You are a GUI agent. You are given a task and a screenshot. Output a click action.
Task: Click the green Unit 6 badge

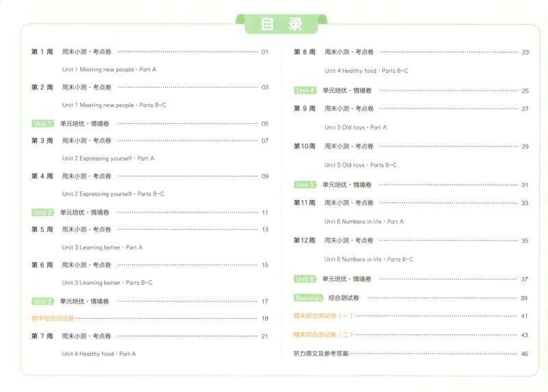[305, 279]
